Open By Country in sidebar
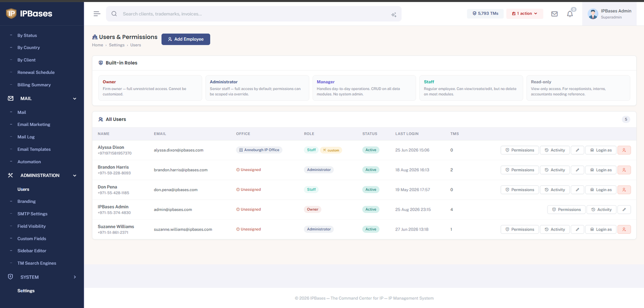This screenshot has height=308, width=644. (29, 48)
